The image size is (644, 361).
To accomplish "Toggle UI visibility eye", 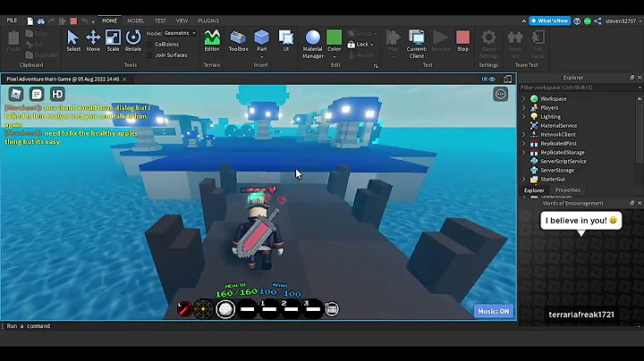I will click(488, 80).
